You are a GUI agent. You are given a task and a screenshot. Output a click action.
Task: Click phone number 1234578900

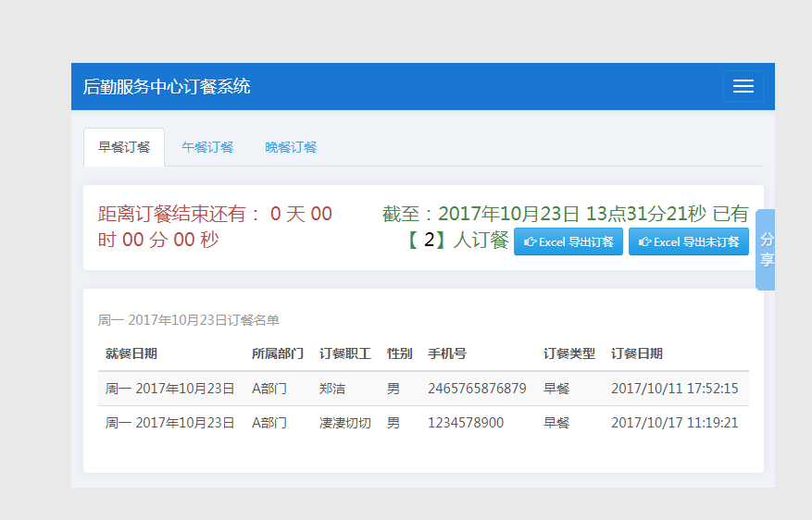466,423
